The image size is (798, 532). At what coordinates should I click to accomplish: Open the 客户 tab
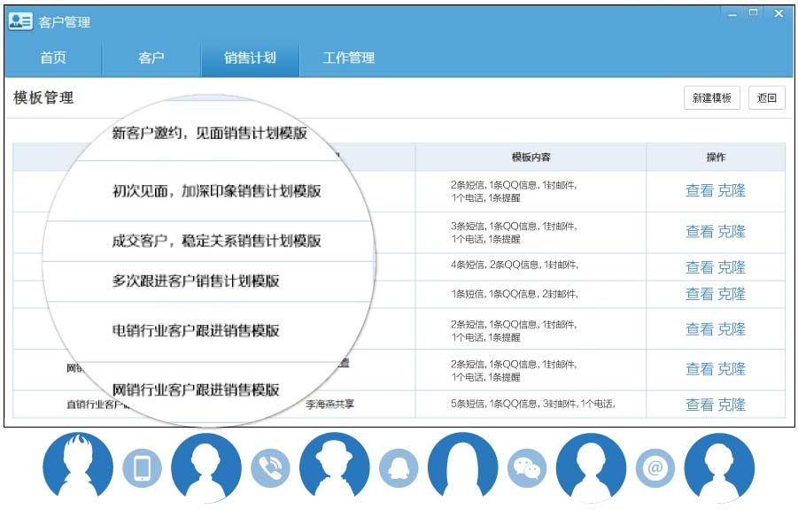(151, 58)
